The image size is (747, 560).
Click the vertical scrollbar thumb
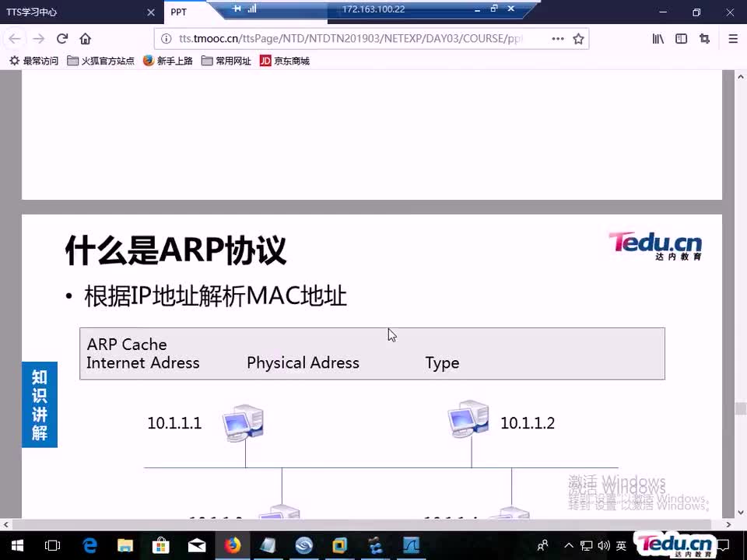[x=740, y=408]
